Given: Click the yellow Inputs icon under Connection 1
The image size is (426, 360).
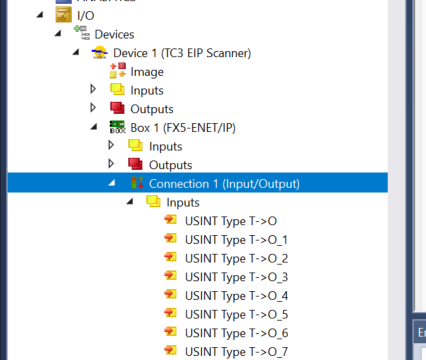Looking at the screenshot, I should tap(153, 201).
